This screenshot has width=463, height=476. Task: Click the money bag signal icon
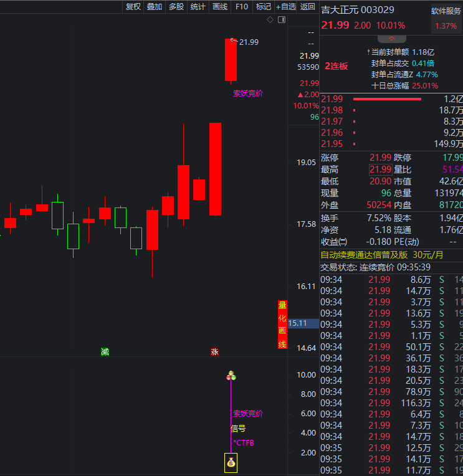point(231,463)
